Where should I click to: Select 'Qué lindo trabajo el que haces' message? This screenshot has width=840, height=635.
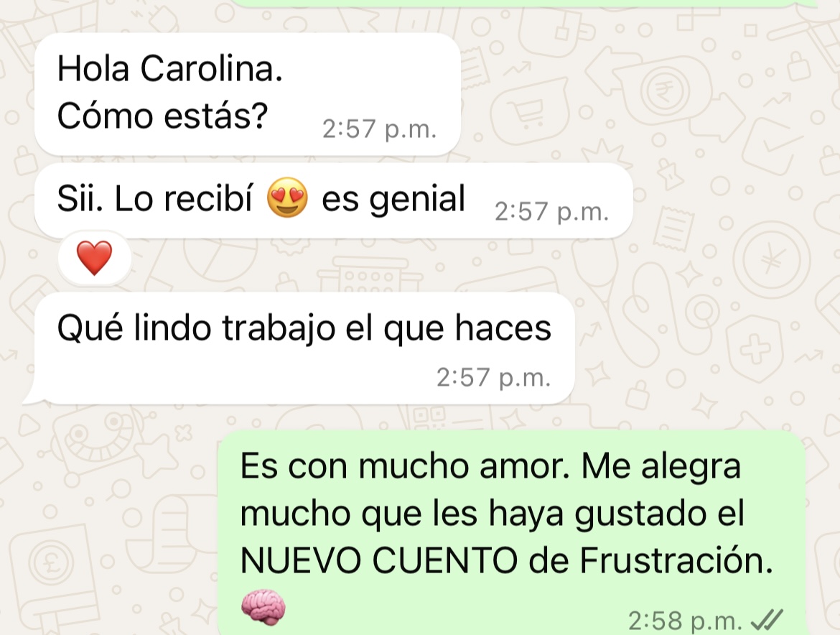point(304,348)
